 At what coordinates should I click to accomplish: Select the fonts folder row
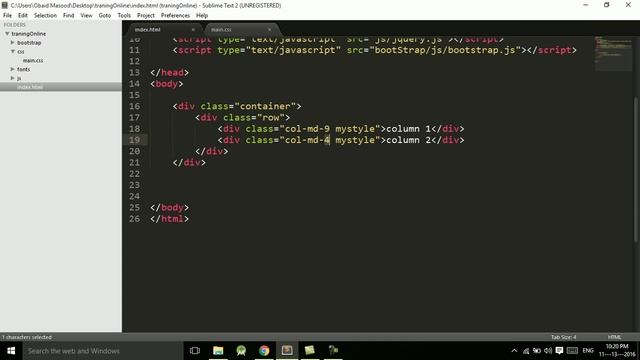(61, 69)
